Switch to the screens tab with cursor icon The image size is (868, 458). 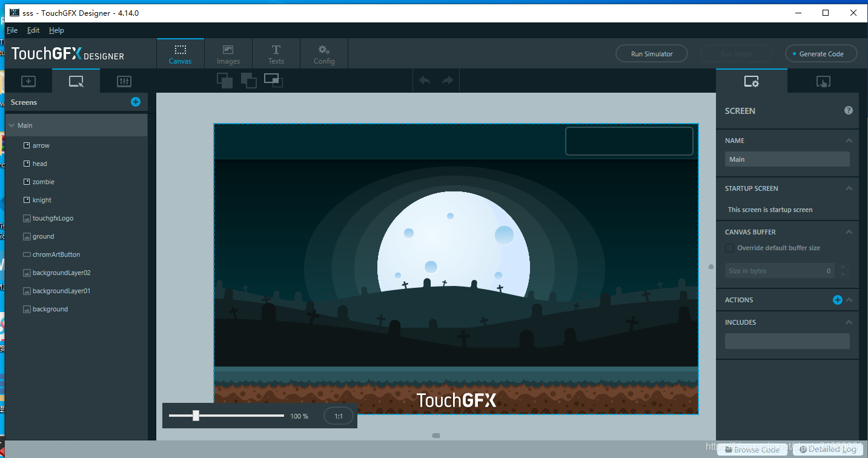(76, 81)
